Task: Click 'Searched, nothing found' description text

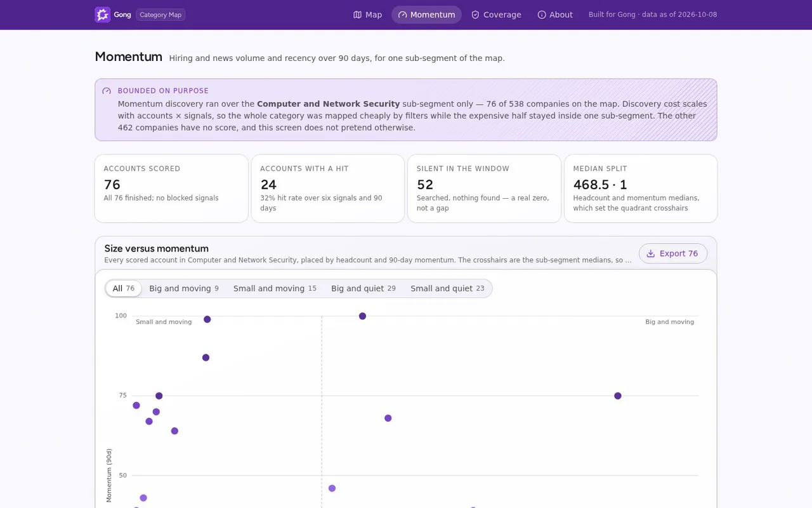Action: click(x=483, y=203)
